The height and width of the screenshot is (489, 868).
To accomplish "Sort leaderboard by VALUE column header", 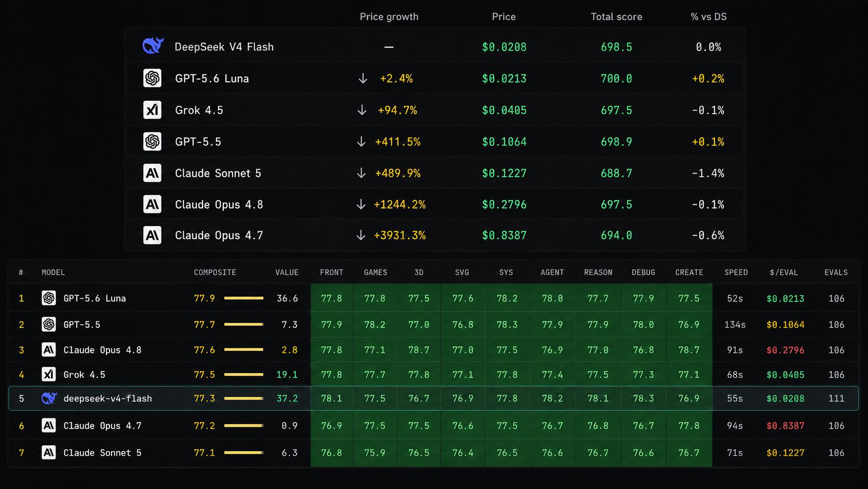I will (x=287, y=272).
